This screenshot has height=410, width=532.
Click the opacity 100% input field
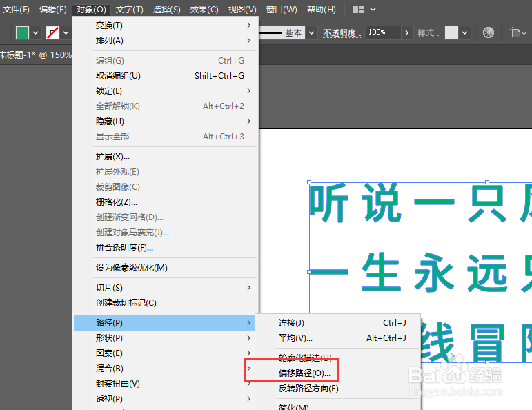coord(384,32)
